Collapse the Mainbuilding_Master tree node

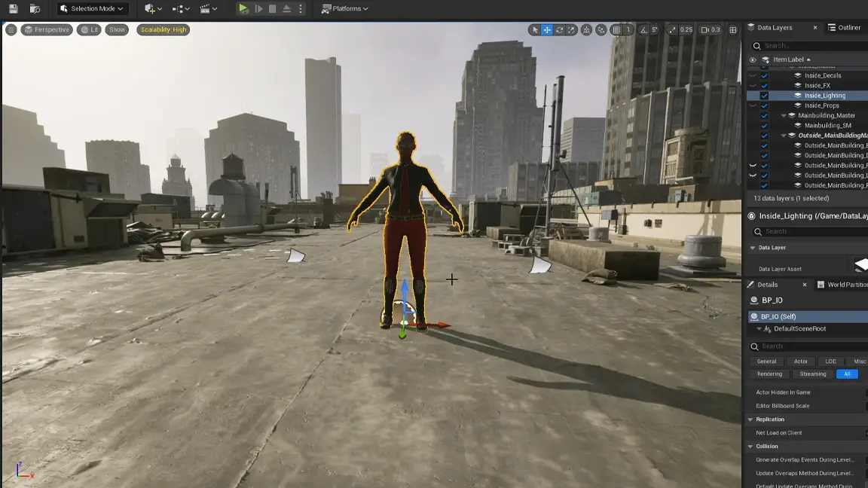point(784,116)
